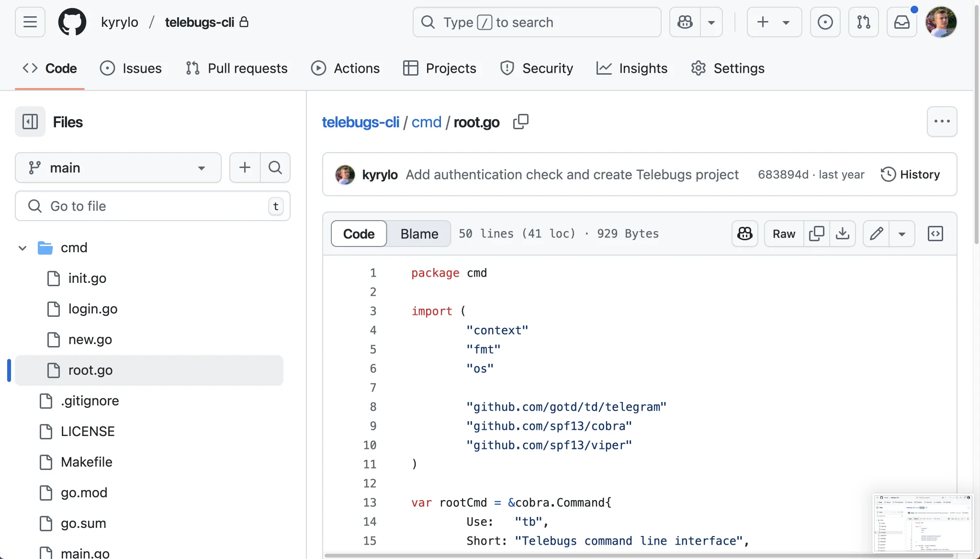Click line number 13 in code
Image resolution: width=980 pixels, height=559 pixels.
(370, 503)
